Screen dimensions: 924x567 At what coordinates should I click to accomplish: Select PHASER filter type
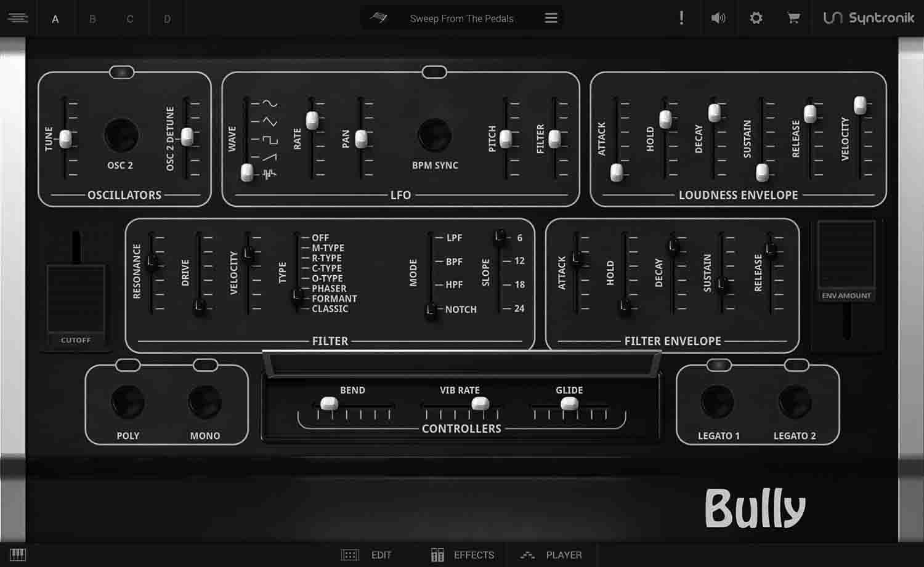[328, 289]
